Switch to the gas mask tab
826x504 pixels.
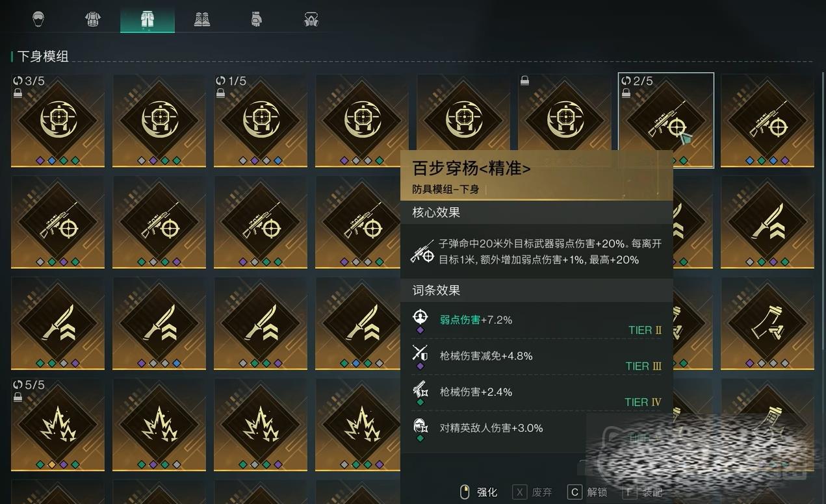coord(311,19)
